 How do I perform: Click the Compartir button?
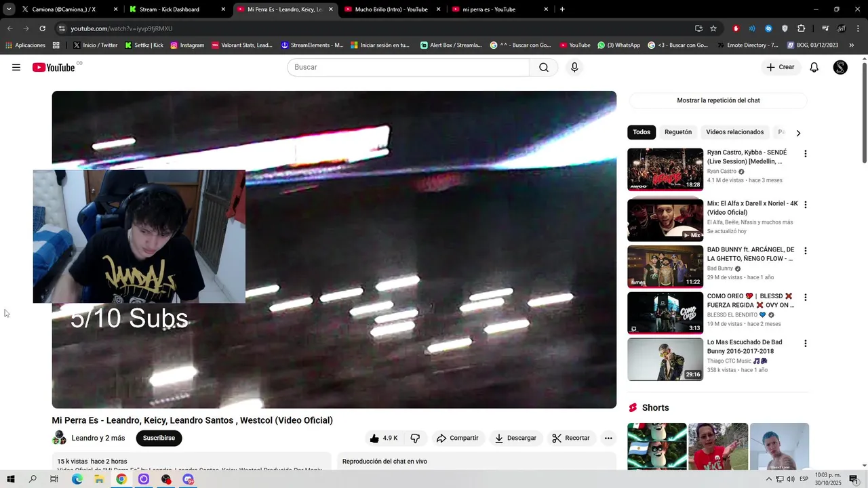(458, 438)
